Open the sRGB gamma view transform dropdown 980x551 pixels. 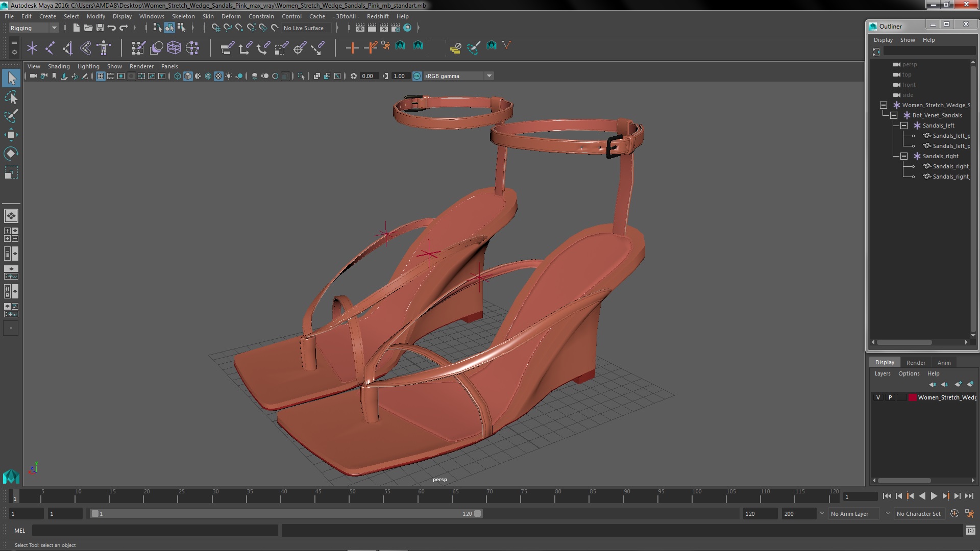[458, 76]
